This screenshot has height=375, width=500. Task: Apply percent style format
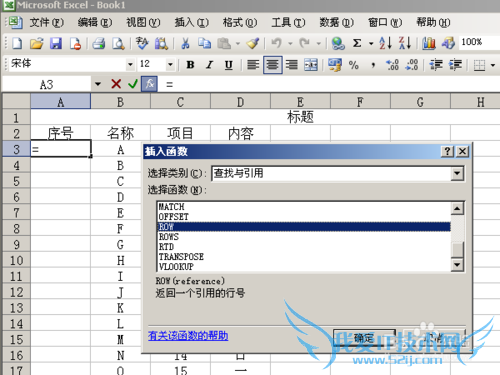[354, 65]
